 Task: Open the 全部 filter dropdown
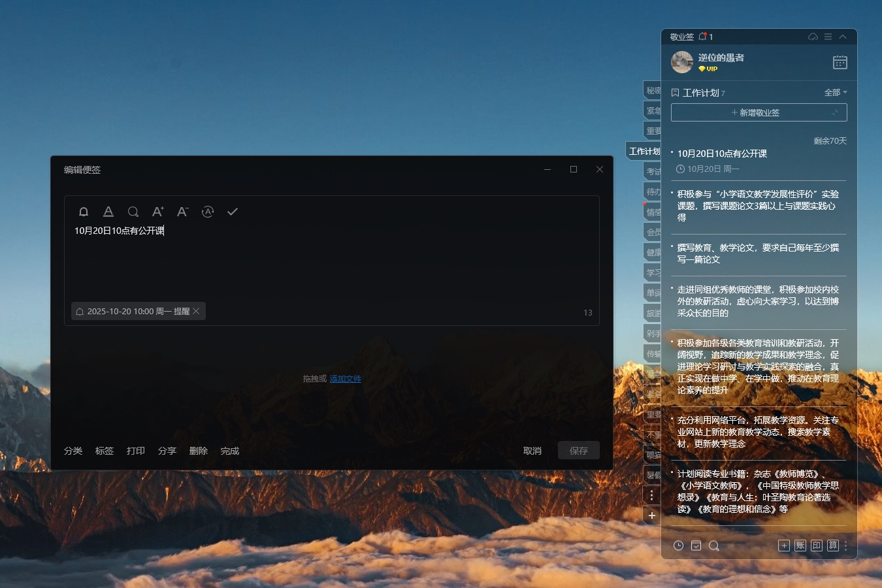point(836,93)
